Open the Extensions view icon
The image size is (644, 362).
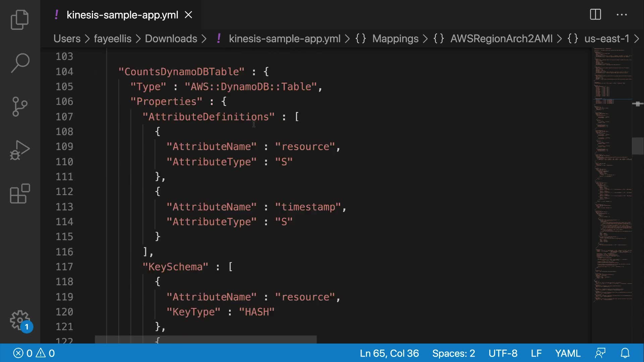(x=20, y=193)
